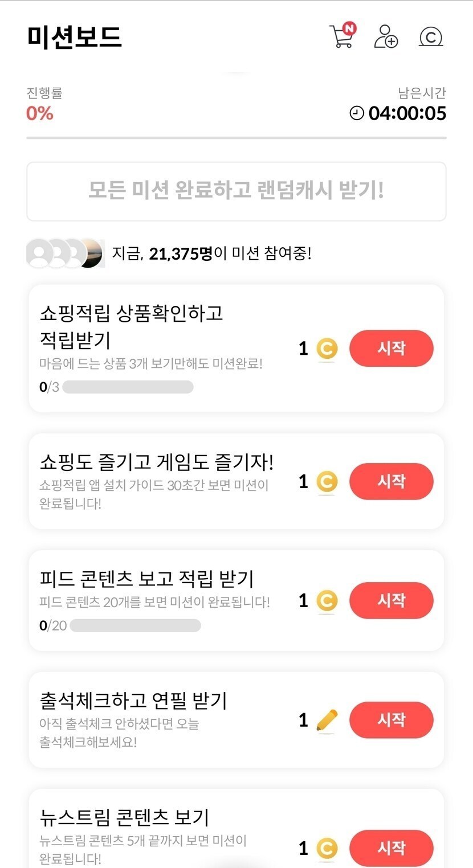Start the 쇼핑도 즐기고 게임도 즐기자 mission

pos(391,481)
